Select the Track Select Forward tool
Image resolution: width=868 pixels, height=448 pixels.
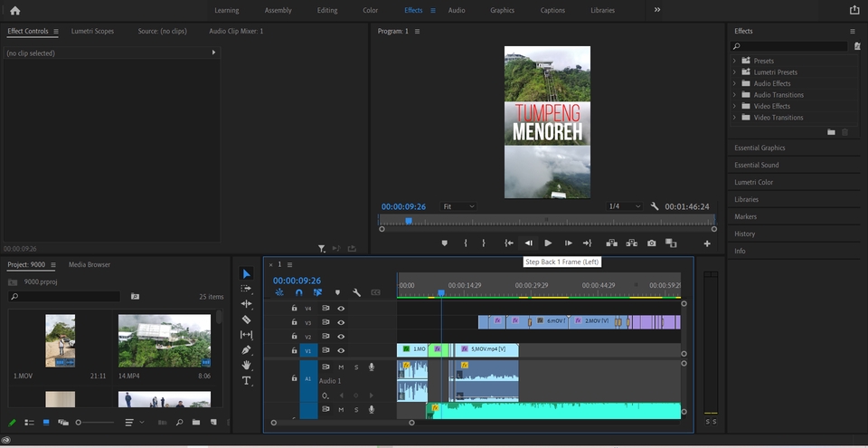(246, 289)
